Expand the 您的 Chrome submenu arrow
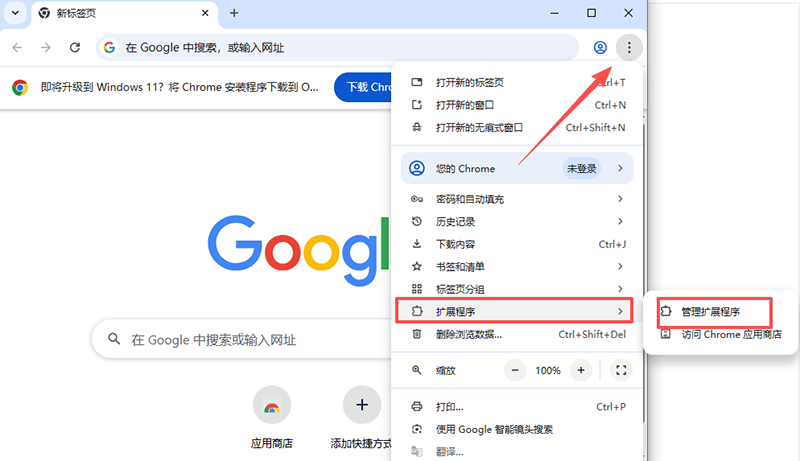The height and width of the screenshot is (461, 800). (620, 168)
